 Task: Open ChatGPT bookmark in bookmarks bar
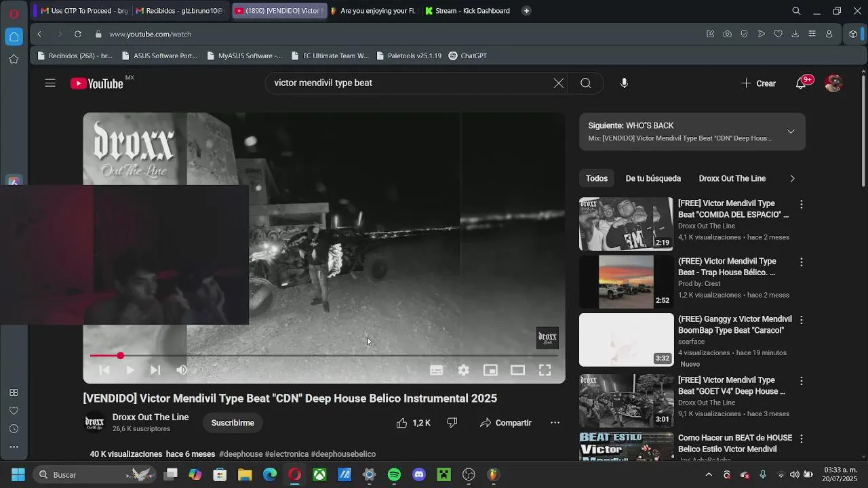click(x=468, y=56)
